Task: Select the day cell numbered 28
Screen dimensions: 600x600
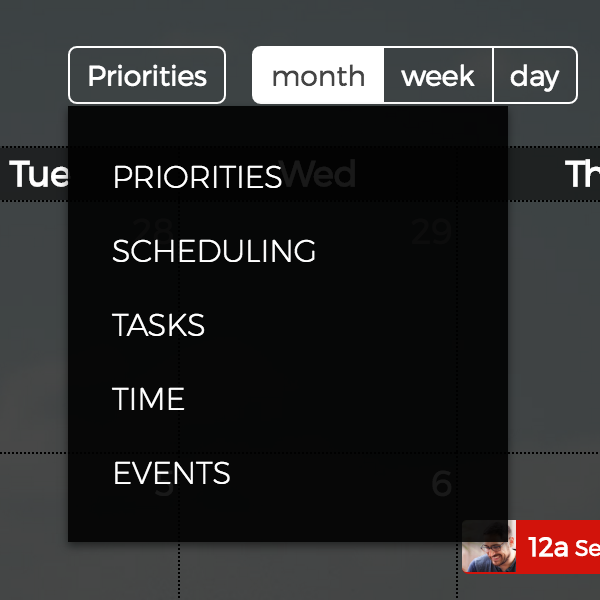Action: point(153,231)
